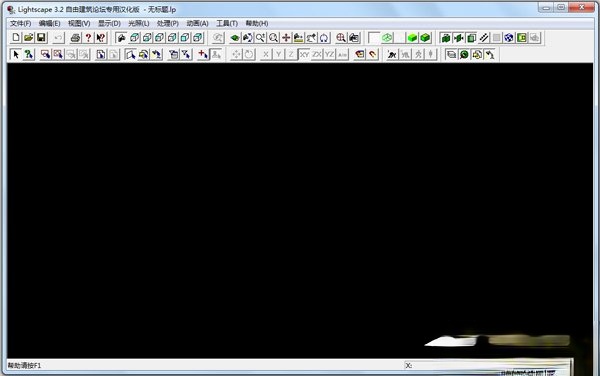This screenshot has height=376, width=600.
Task: Open the 光照(L) menu
Action: (139, 23)
